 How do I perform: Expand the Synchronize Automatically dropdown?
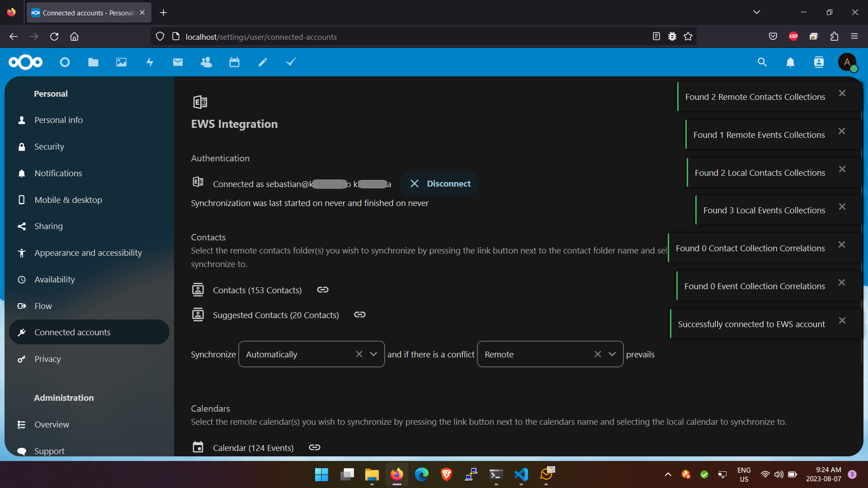(373, 354)
